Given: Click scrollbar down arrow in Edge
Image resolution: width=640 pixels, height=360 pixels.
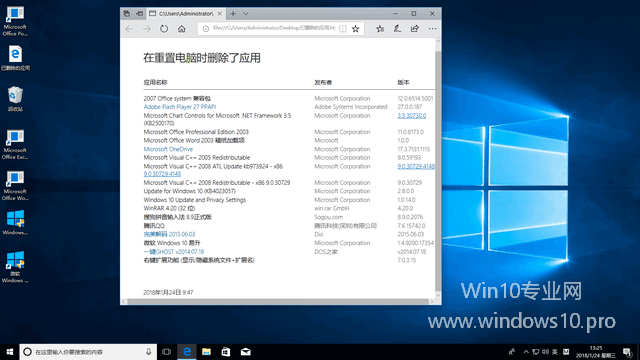Looking at the screenshot, I should click(x=438, y=295).
